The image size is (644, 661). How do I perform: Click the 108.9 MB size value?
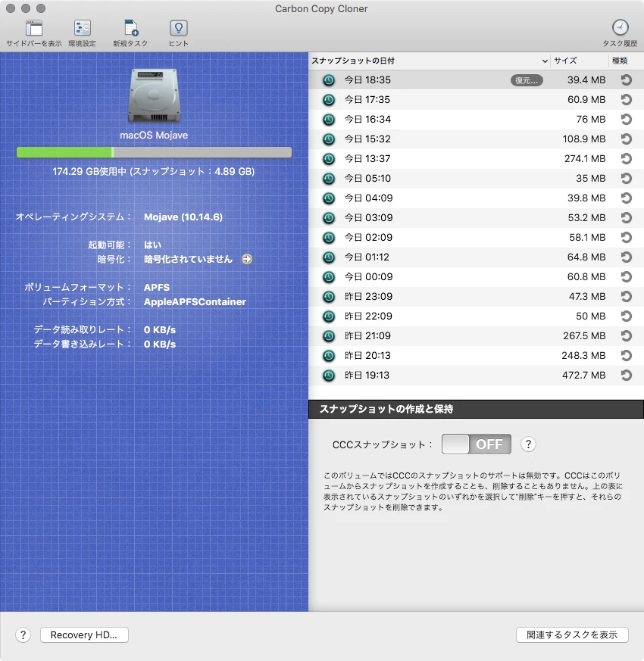[583, 139]
